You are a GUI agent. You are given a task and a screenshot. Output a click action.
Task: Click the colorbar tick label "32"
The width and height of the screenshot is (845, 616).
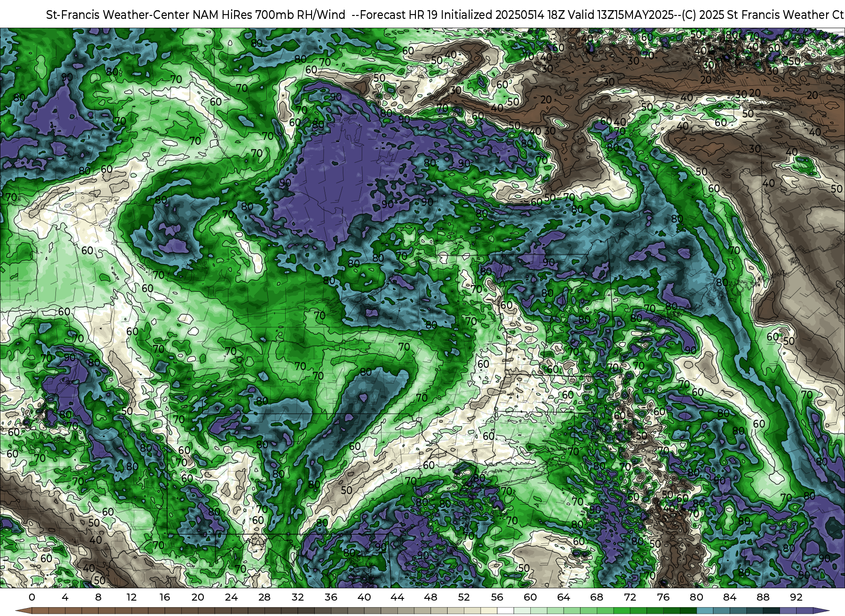tap(298, 597)
